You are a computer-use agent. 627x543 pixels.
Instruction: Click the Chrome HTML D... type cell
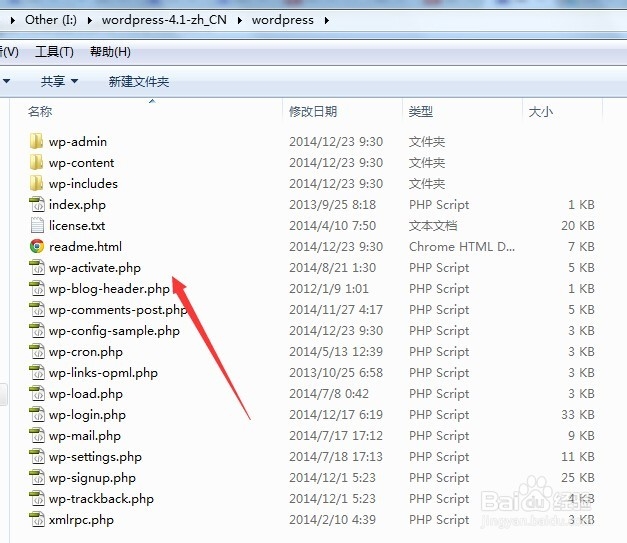pyautogui.click(x=462, y=247)
